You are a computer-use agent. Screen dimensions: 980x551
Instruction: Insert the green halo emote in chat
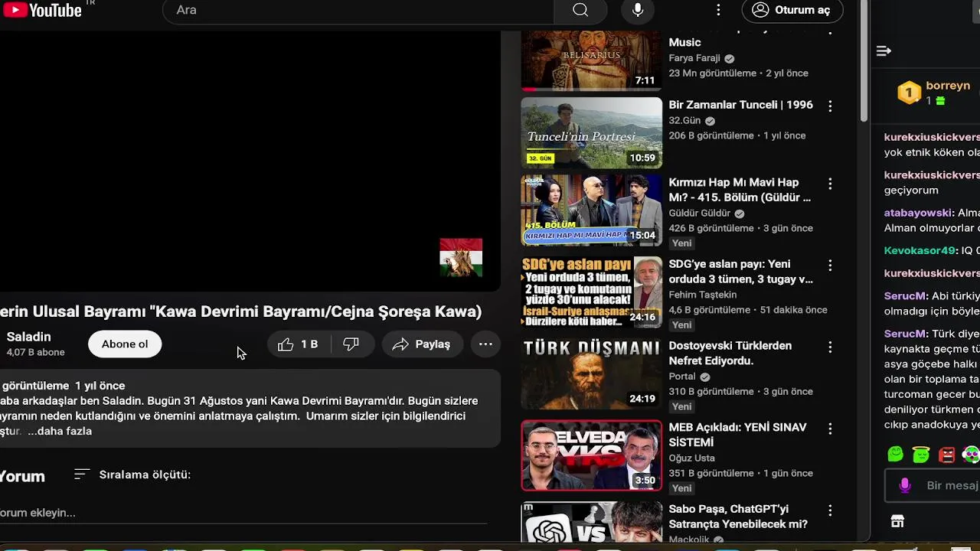921,455
